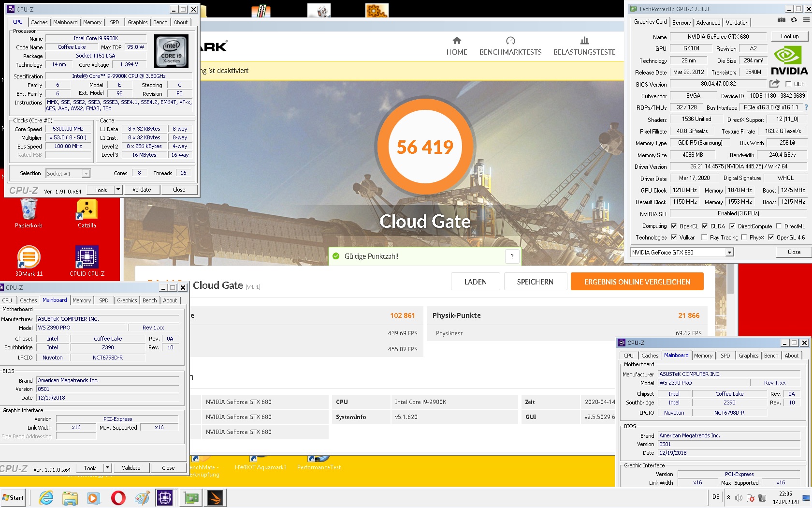Open the CPUID CPU-Z desktop shortcut
This screenshot has width=812, height=508.
87,261
